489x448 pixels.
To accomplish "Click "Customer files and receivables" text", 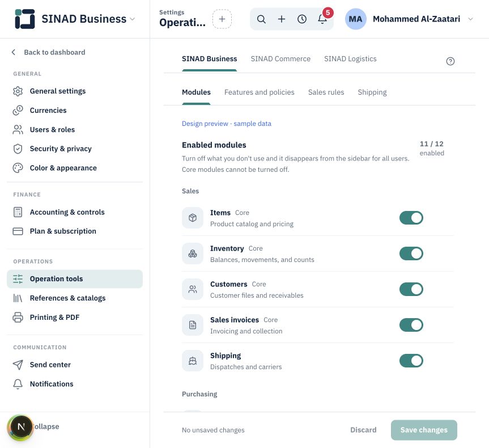I will click(257, 295).
